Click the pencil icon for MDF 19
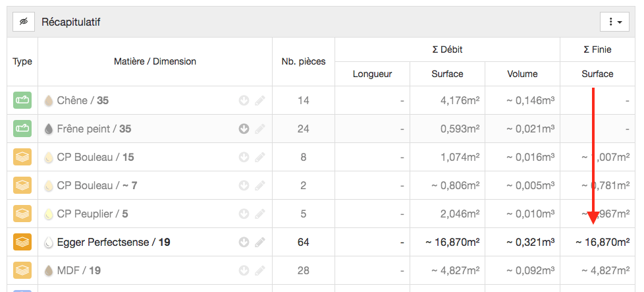The height and width of the screenshot is (292, 644). tap(259, 271)
